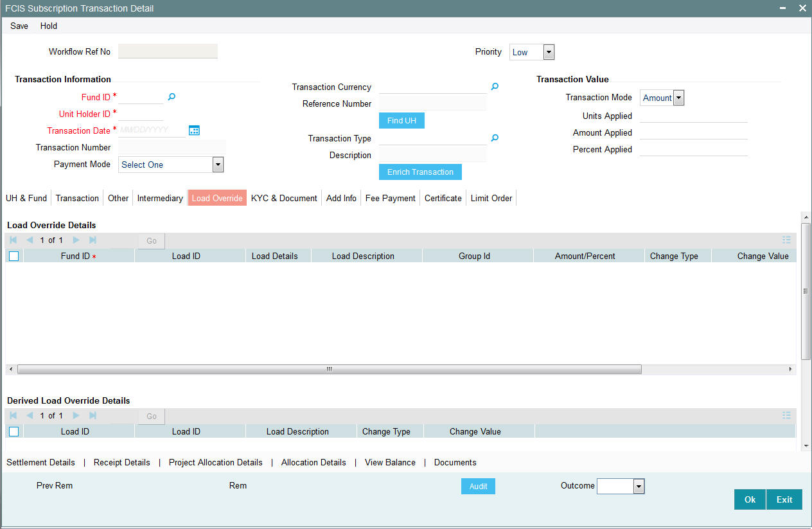Open the Save menu item
812x529 pixels.
coord(19,26)
